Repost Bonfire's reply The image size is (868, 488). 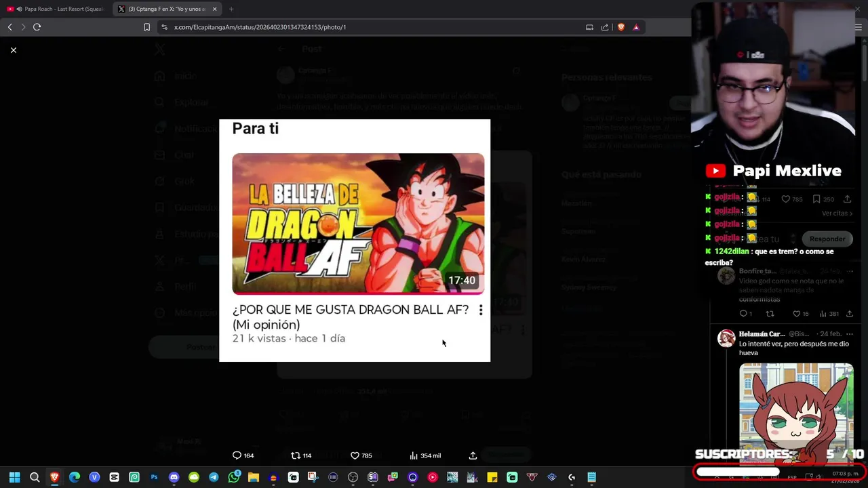(770, 314)
